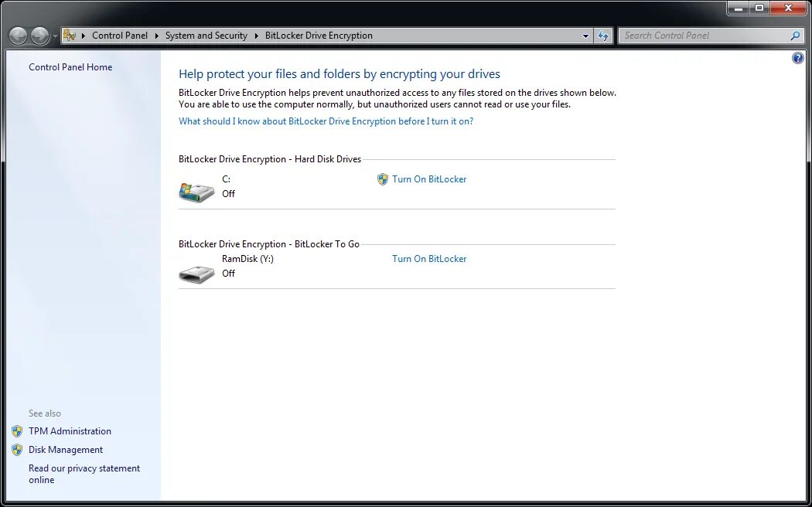
Task: Refresh the page with the refresh icon
Action: (603, 36)
